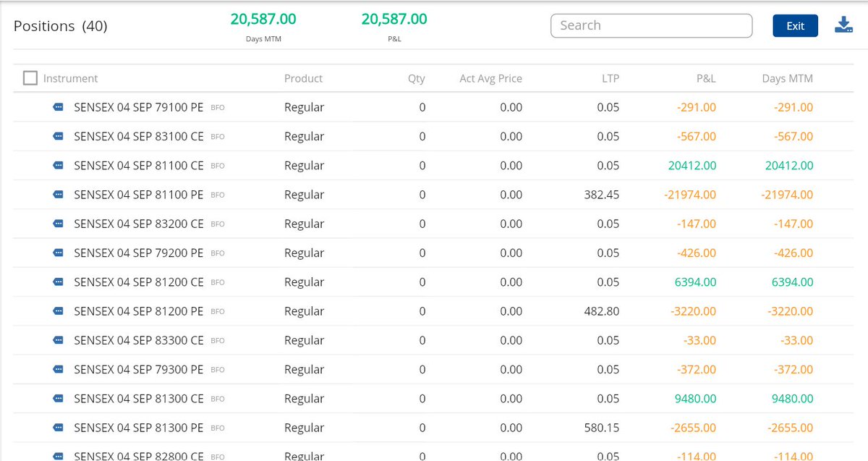Click the icon beside SENSEX 04 SEP 83300 CE
Viewport: 868px width, 461px height.
59,340
